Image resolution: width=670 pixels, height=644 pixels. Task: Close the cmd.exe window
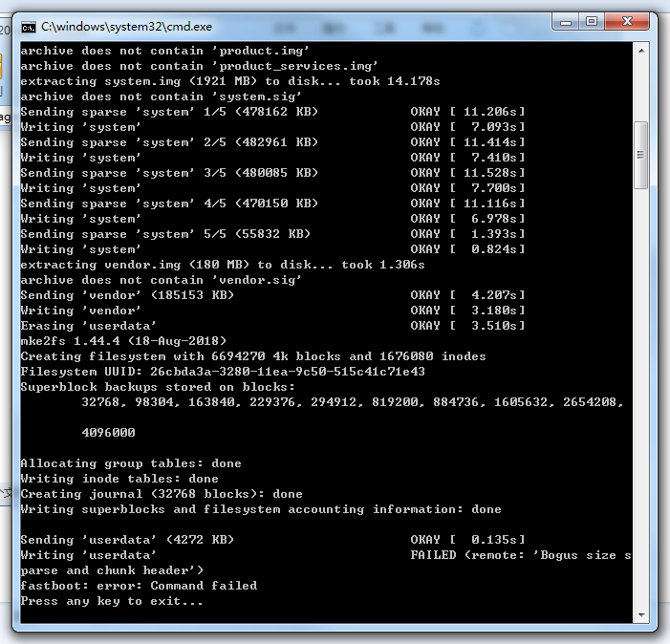point(627,21)
